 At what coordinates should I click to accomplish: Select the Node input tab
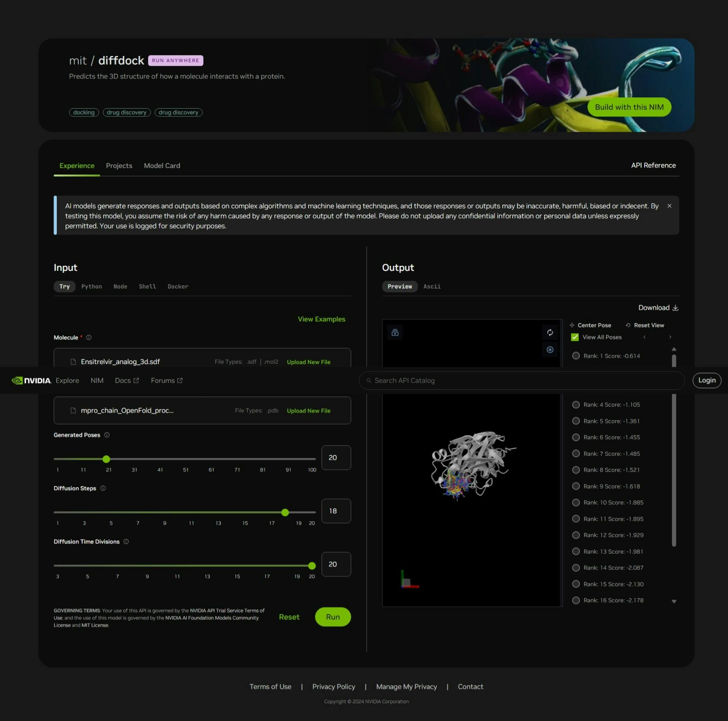[x=120, y=286]
